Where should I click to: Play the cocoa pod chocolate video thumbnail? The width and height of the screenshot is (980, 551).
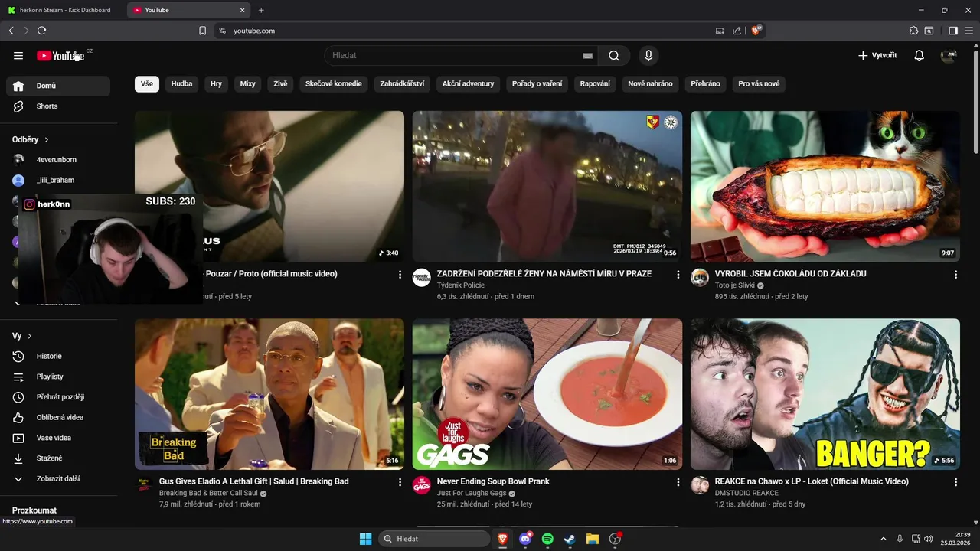click(x=825, y=187)
